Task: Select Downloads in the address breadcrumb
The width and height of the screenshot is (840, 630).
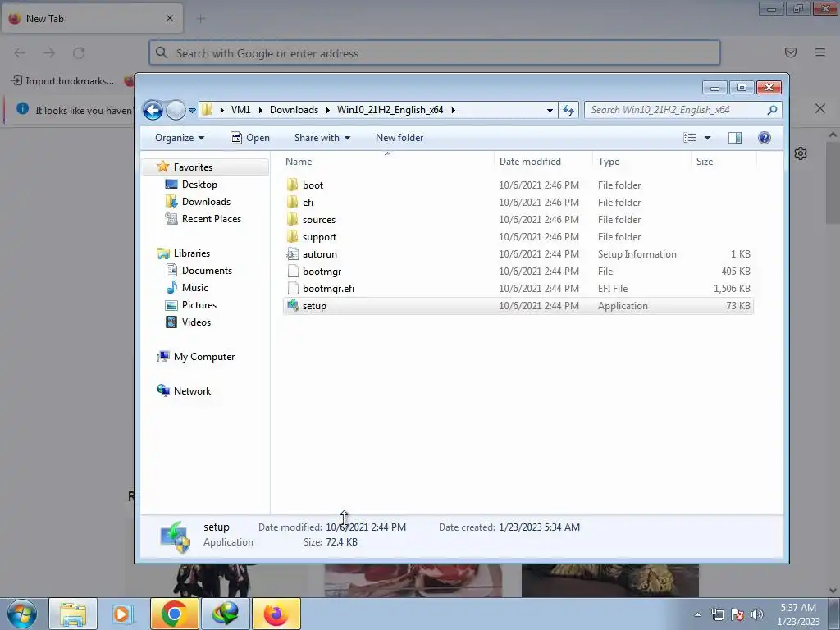Action: pos(294,110)
